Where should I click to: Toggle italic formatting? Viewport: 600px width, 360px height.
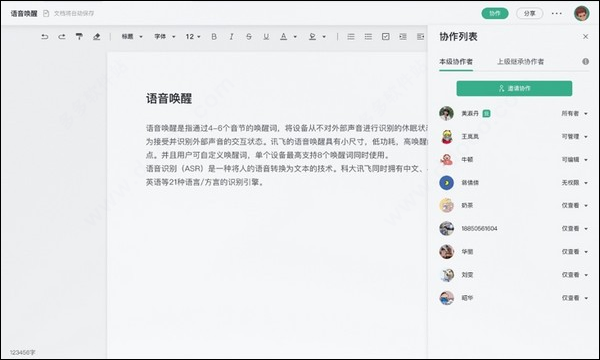tap(232, 37)
